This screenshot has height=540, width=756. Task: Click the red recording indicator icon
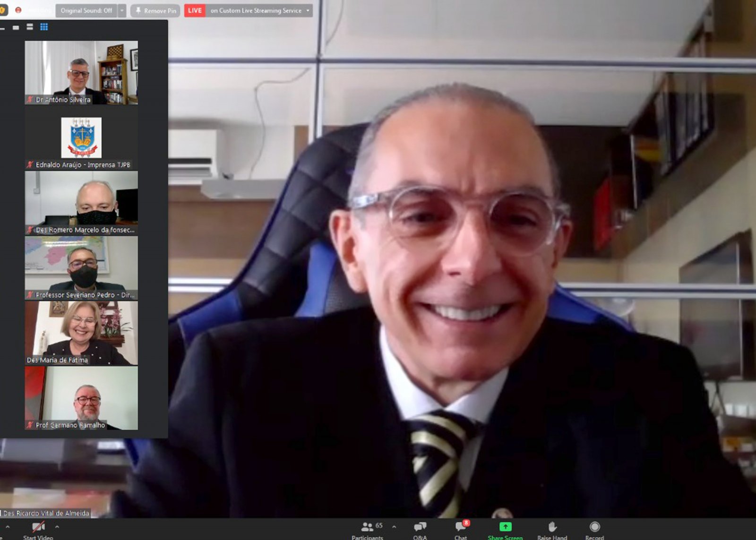(18, 10)
